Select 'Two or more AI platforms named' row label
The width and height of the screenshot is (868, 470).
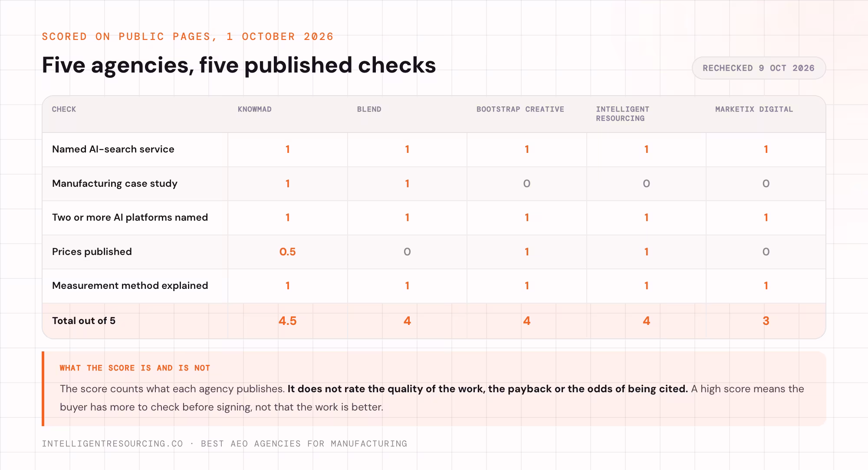tap(130, 218)
